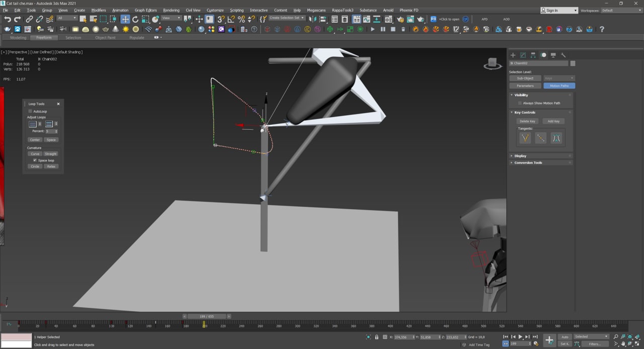The height and width of the screenshot is (349, 644).
Task: Open the Hierarchy tab in command panel
Action: (x=533, y=55)
